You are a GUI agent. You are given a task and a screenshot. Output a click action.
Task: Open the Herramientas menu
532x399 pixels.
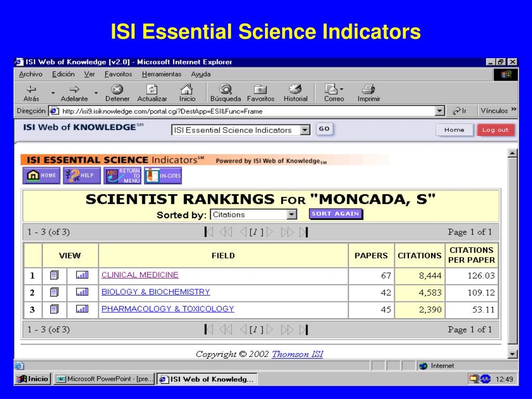(x=162, y=74)
